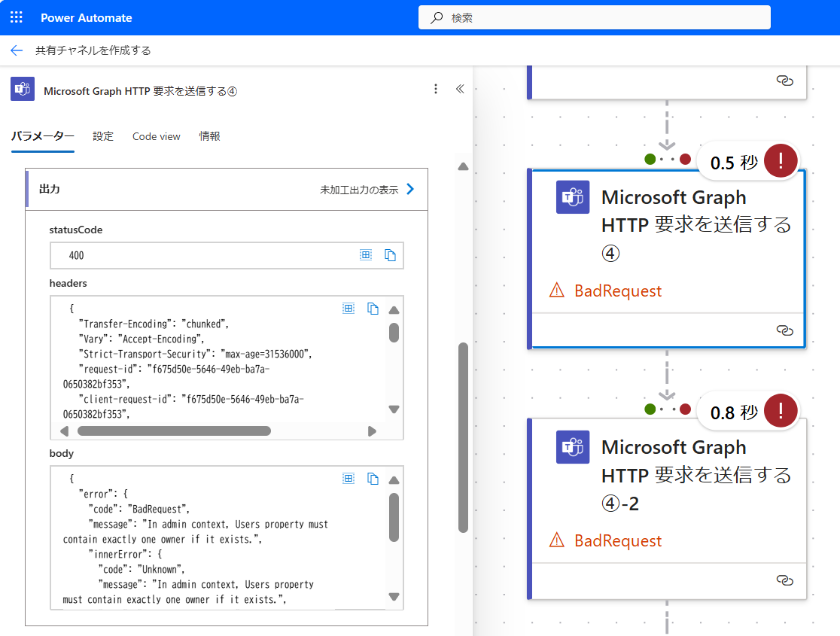Click the headers vertical scrollbar thumb

point(394,332)
